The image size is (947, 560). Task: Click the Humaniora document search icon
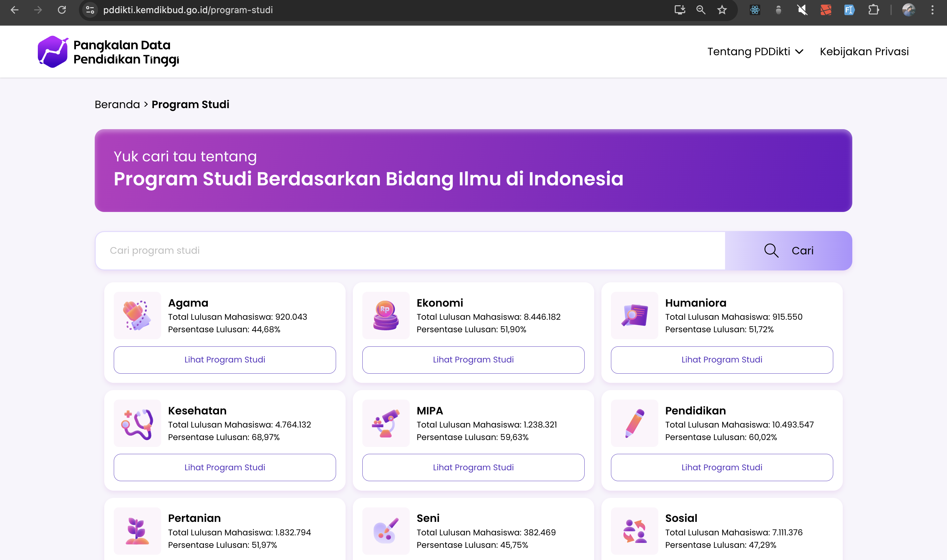(x=635, y=315)
